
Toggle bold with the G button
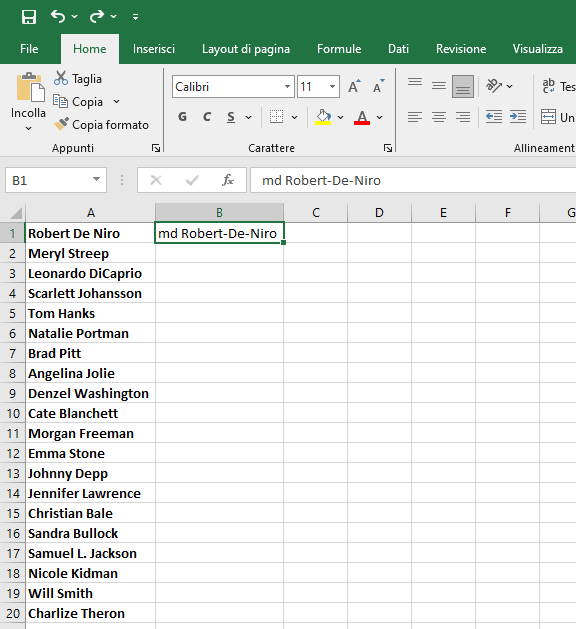[183, 117]
